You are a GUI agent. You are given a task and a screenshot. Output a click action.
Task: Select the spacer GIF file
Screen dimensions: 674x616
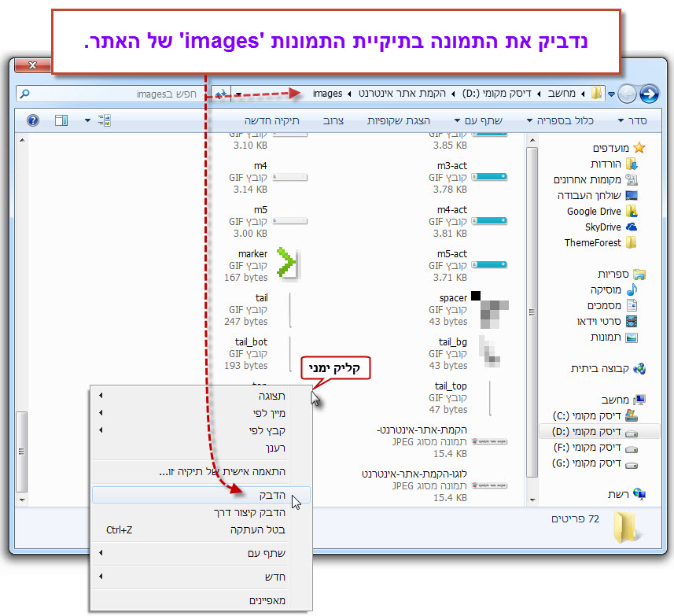[469, 309]
